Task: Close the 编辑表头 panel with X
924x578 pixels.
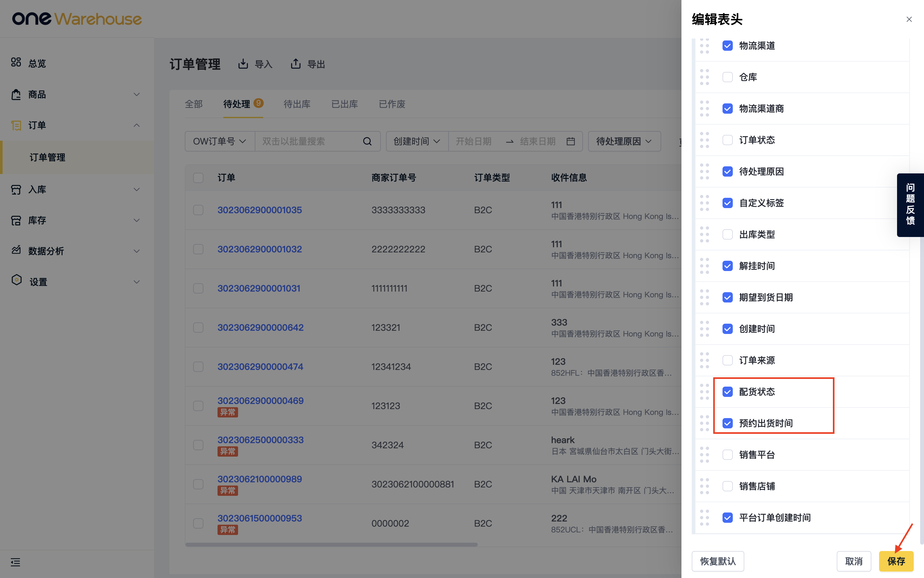Action: (x=909, y=19)
